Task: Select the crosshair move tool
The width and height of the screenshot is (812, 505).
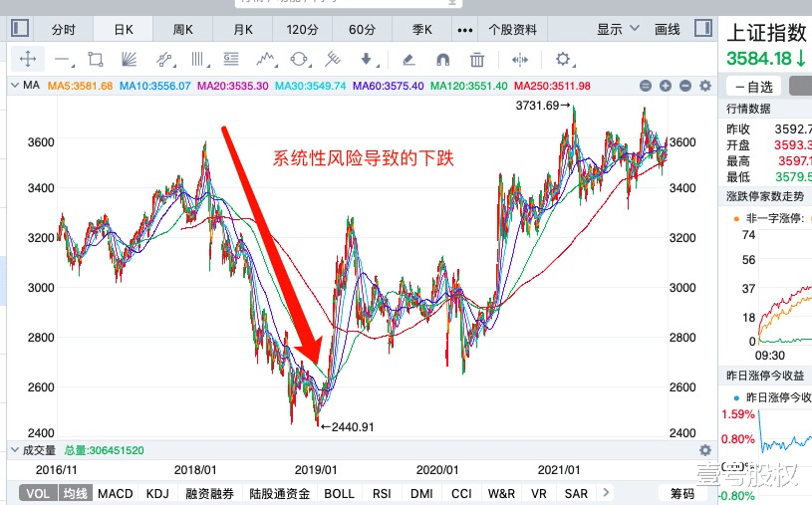Action: click(x=28, y=59)
